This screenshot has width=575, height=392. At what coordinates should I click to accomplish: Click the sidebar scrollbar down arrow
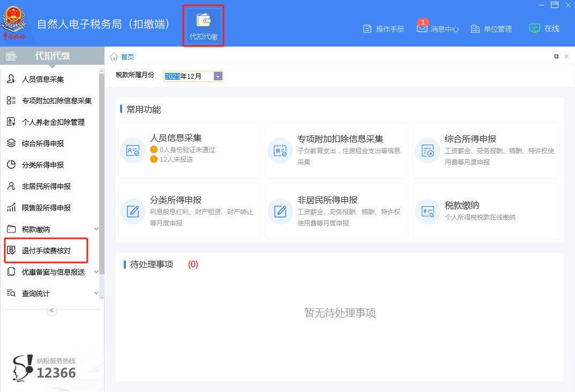tap(102, 298)
